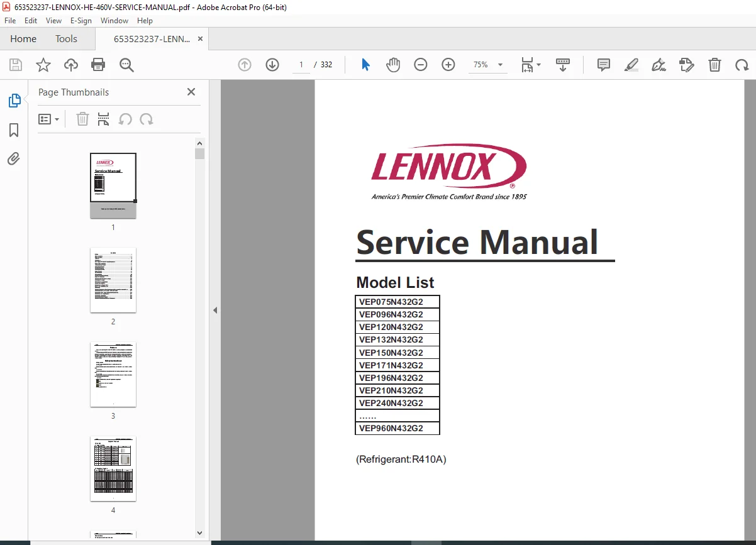The width and height of the screenshot is (756, 545).
Task: Click the thumbnails scrollbar up arrow
Action: coord(200,143)
